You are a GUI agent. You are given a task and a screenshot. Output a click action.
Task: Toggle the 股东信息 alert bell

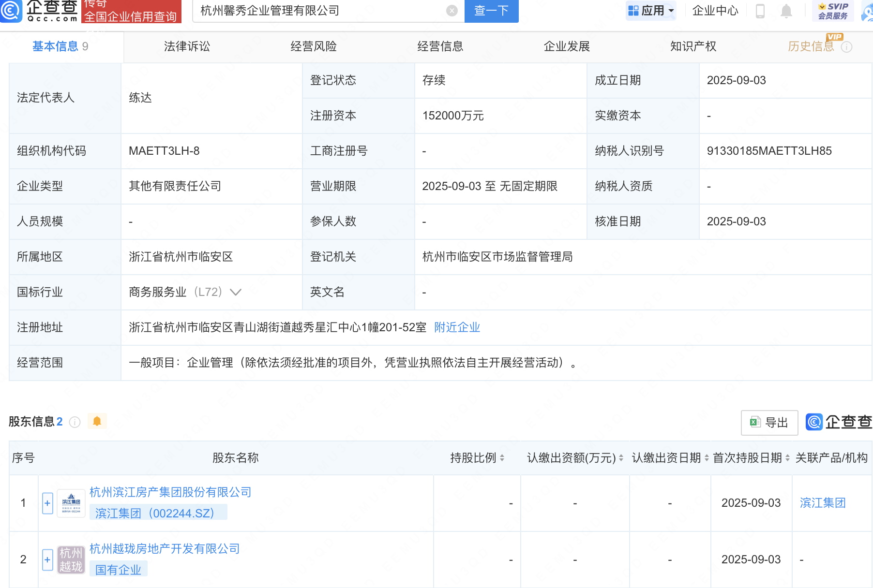(x=97, y=421)
